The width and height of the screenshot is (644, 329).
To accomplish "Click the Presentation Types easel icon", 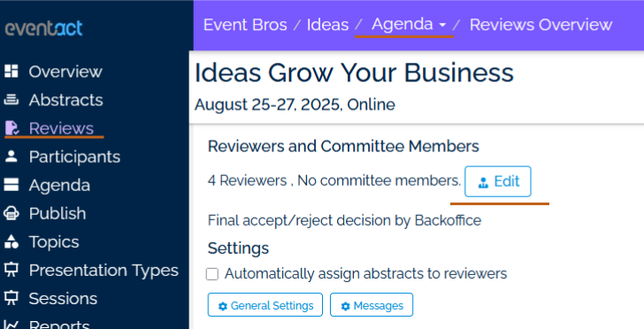I will (x=11, y=270).
